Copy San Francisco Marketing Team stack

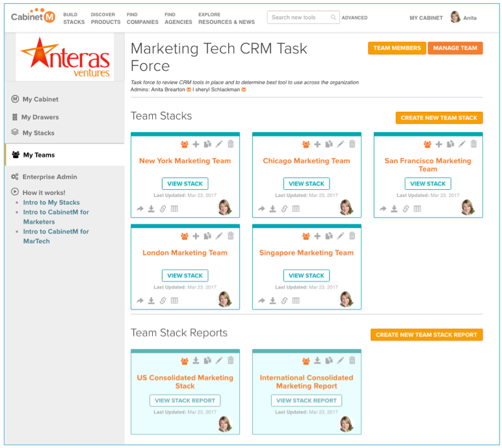click(x=451, y=144)
